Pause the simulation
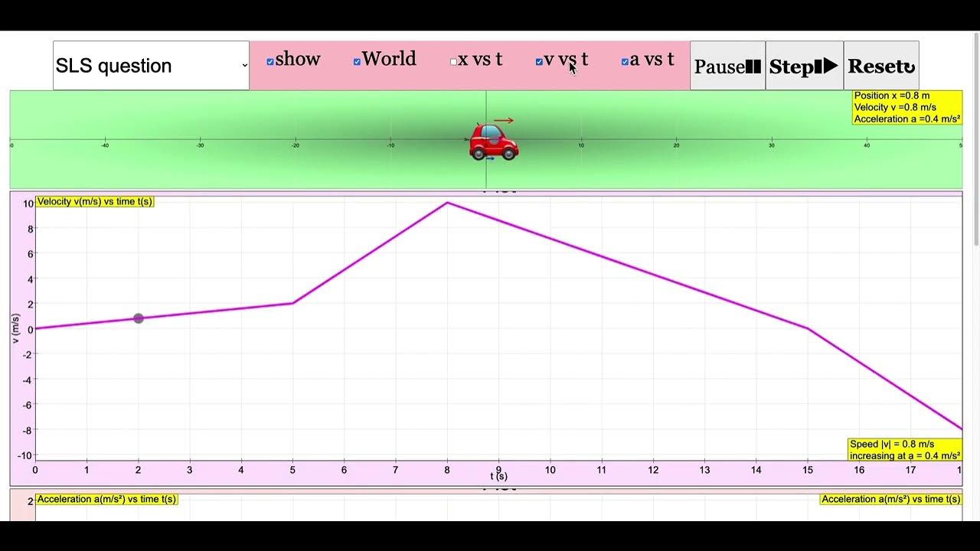This screenshot has height=551, width=980. pos(727,66)
